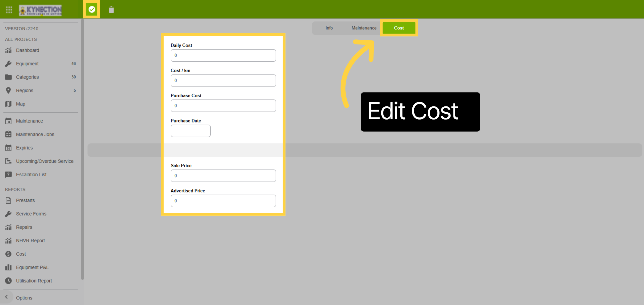Open the apps grid menu icon

click(x=9, y=10)
